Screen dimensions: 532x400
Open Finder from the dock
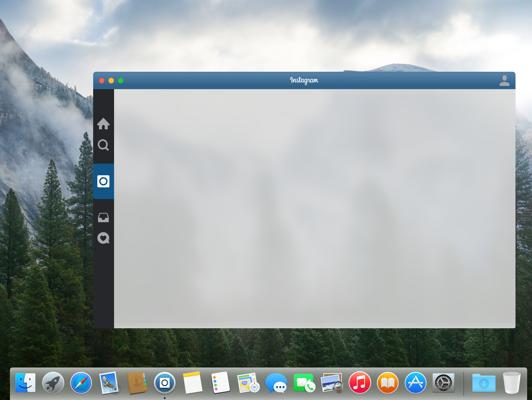(x=25, y=383)
